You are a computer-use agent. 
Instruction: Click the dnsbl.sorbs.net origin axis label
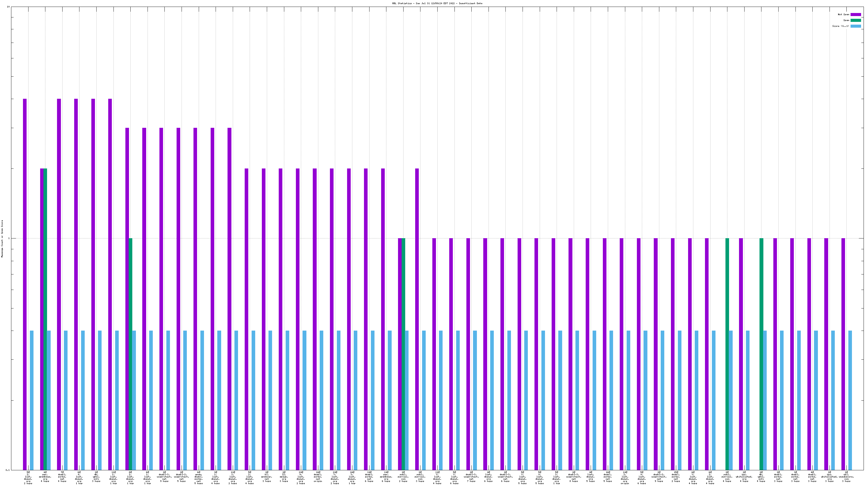[x=318, y=477]
